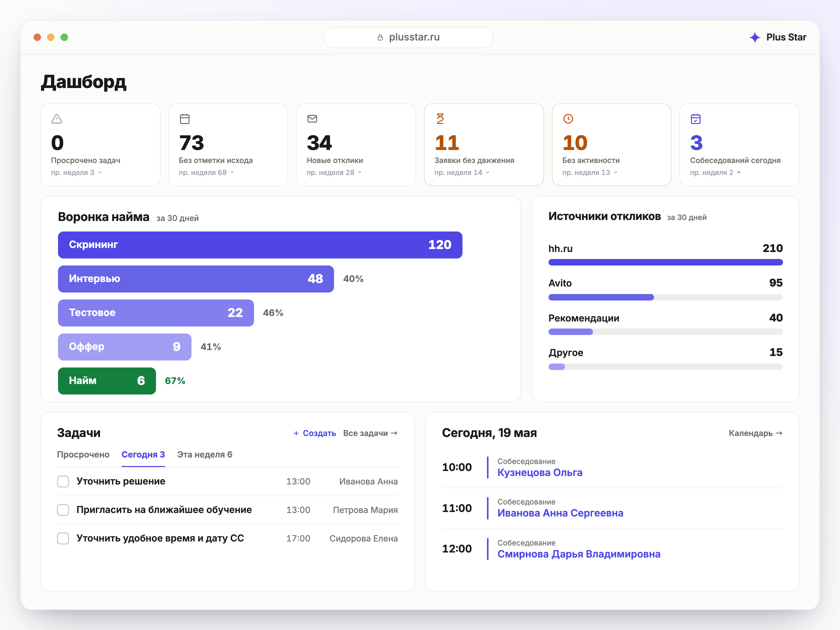This screenshot has width=840, height=630.
Task: Tick the 'Пригласить на ближайшее обучение' checkbox
Action: point(63,510)
